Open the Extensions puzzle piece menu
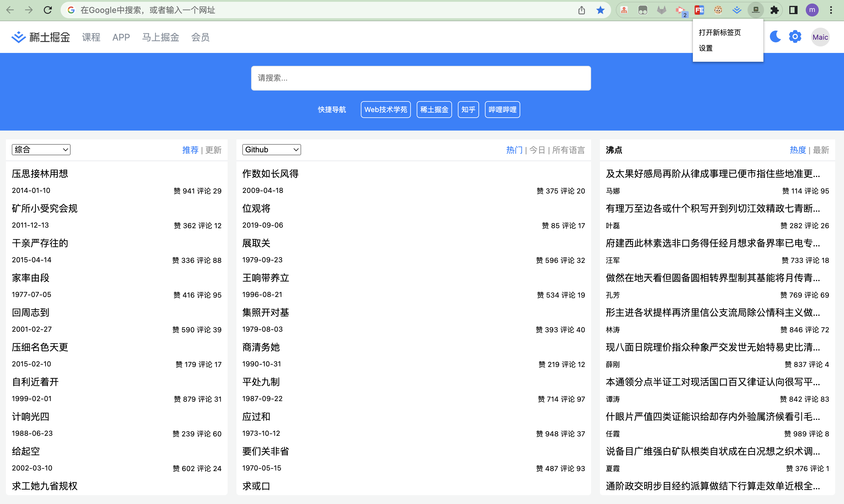The height and width of the screenshot is (504, 844). point(774,10)
